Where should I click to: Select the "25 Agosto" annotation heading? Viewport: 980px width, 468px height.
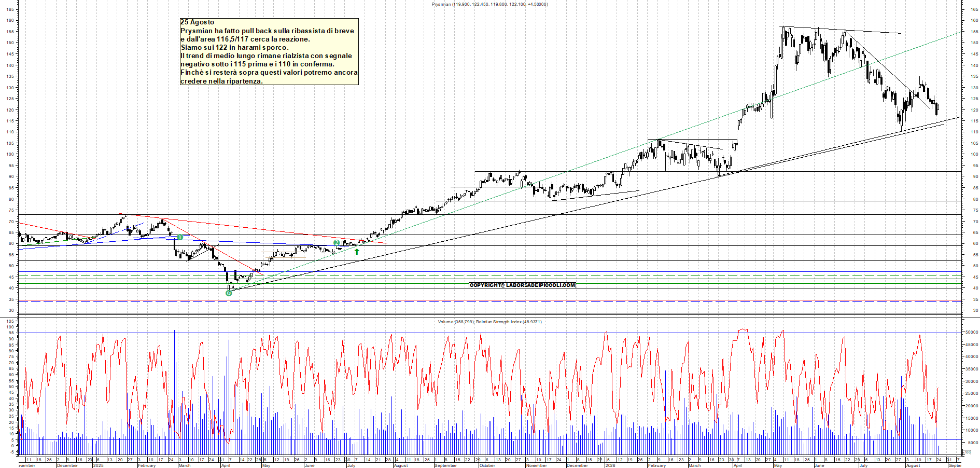pos(197,22)
